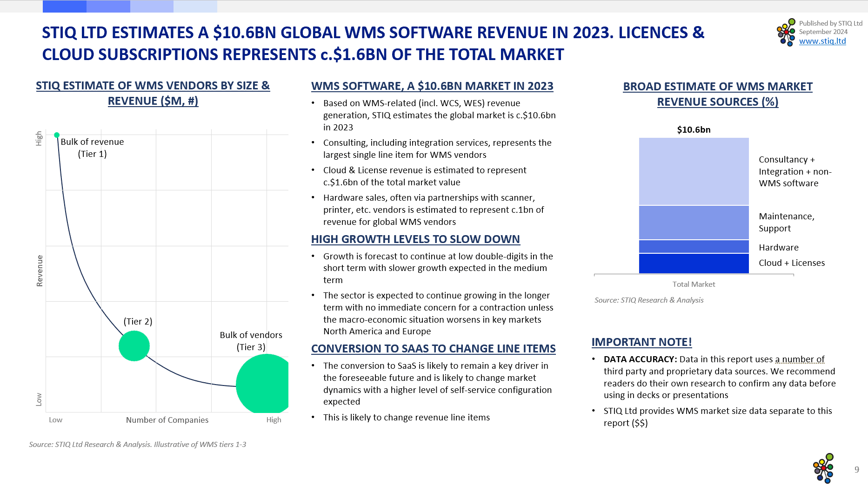Viewport: 868px width, 487px height.
Task: Click the page number 9
Action: [856, 470]
